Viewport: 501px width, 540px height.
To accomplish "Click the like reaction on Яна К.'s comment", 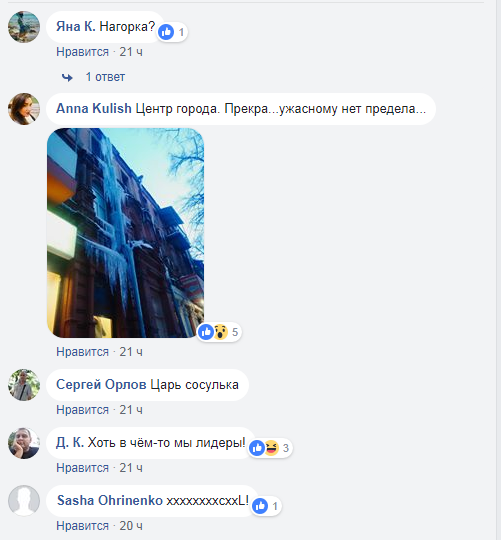I will pyautogui.click(x=166, y=32).
